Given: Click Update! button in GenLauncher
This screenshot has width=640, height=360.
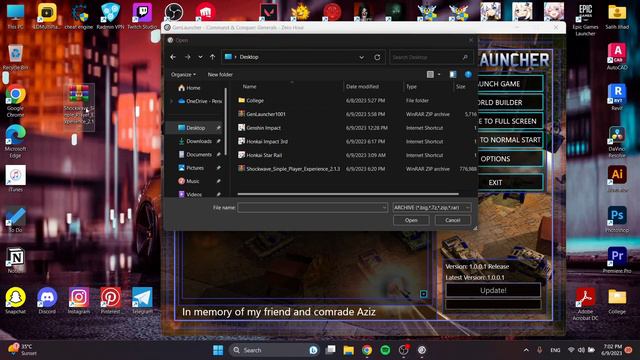Looking at the screenshot, I should (x=493, y=290).
